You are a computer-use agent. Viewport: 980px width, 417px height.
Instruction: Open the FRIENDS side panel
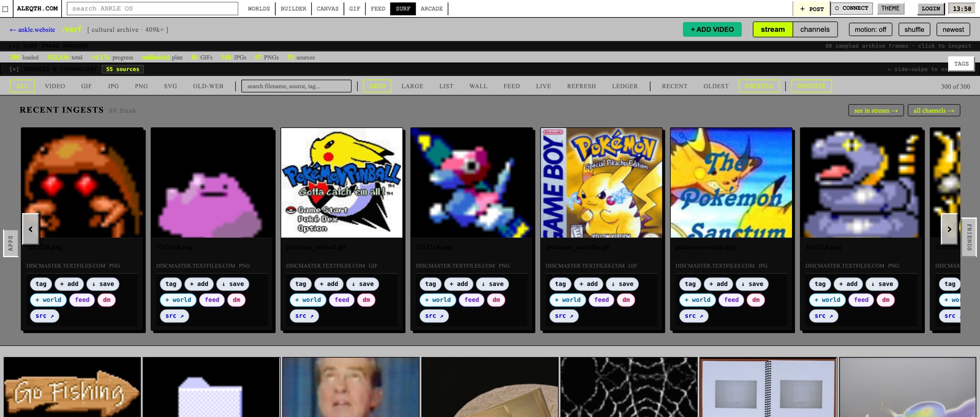[x=969, y=237]
